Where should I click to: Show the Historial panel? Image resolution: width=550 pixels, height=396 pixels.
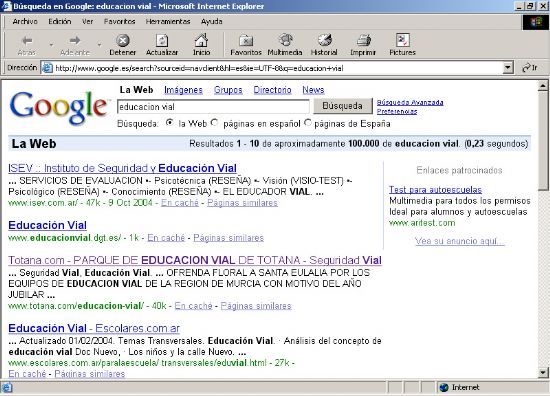pyautogui.click(x=324, y=45)
